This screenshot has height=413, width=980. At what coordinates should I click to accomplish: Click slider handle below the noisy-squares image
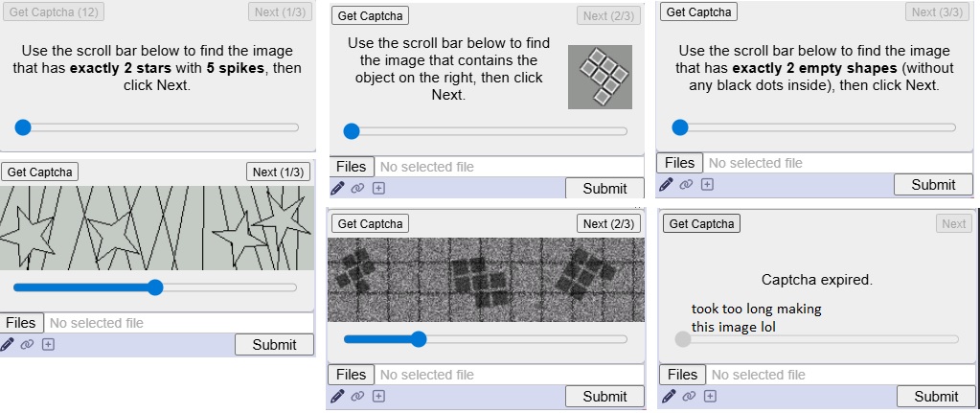pos(419,339)
